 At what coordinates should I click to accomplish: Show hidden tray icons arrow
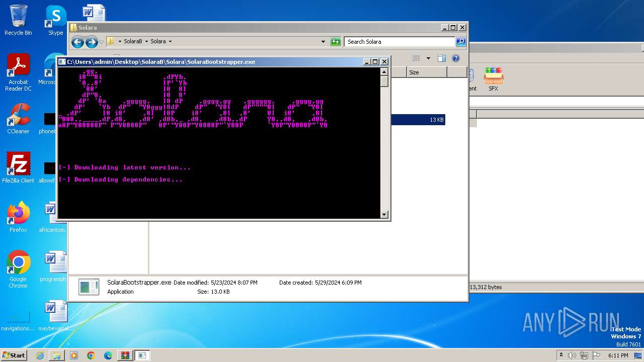tap(561, 355)
